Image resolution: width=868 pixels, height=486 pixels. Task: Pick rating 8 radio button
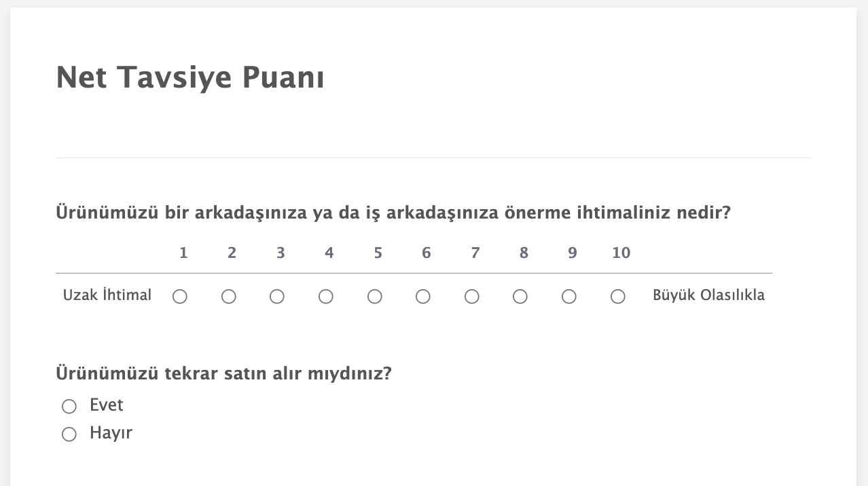(x=520, y=297)
